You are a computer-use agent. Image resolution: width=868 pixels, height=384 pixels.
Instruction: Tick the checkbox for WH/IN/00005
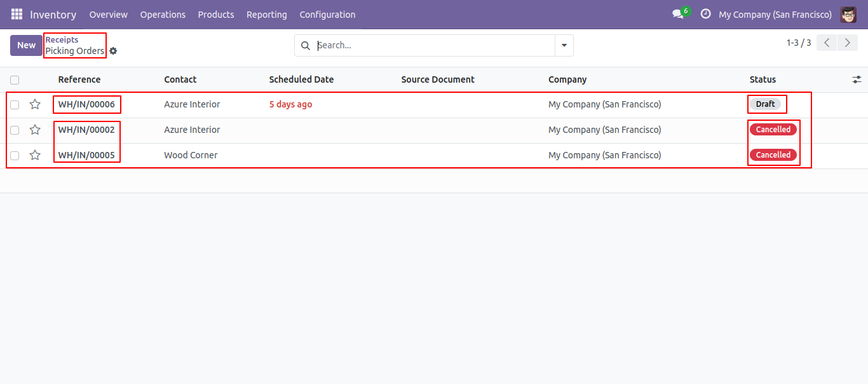tap(15, 156)
